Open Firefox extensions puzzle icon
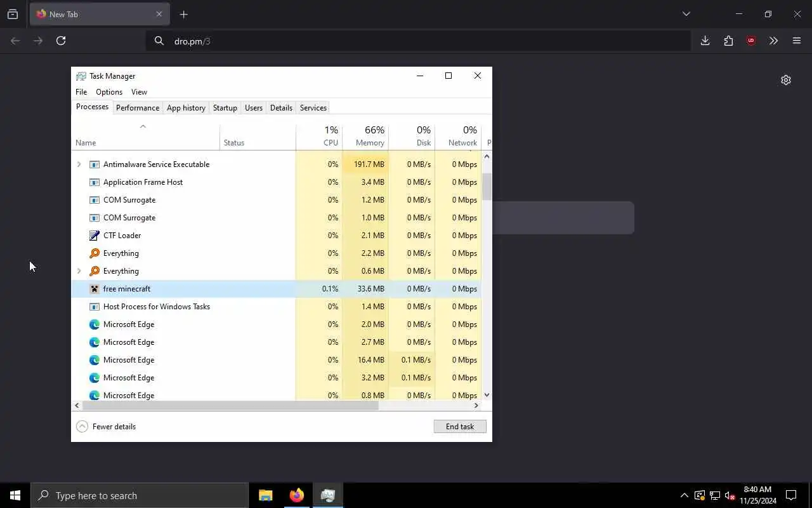Screen dimensions: 812x508 [x=728, y=41]
